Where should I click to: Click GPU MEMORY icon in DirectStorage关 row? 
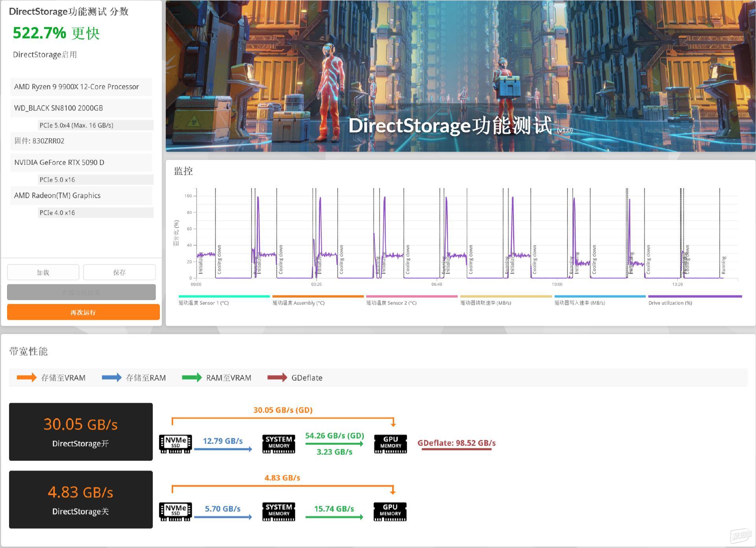coord(390,511)
